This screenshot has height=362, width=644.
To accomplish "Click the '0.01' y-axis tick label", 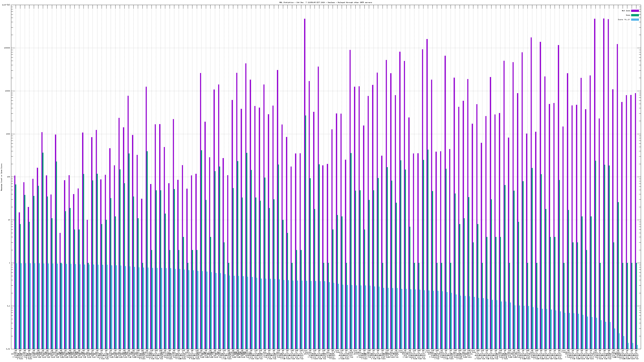I will (8, 349).
